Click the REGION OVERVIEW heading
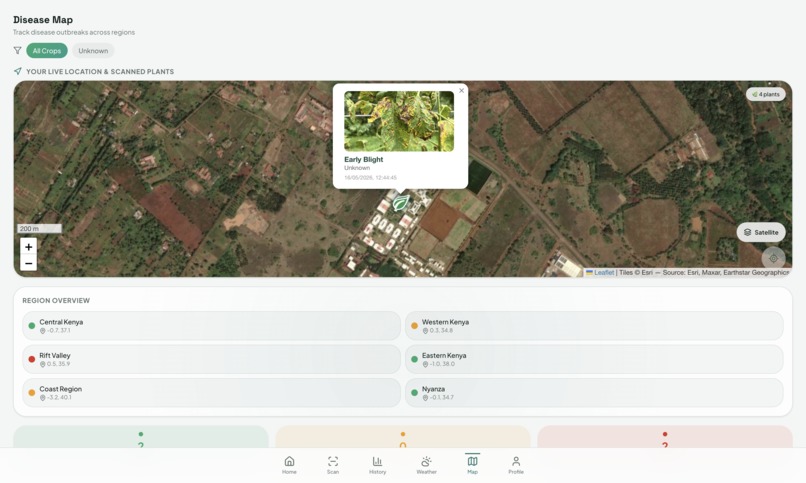Viewport: 806px width, 483px height. click(56, 301)
